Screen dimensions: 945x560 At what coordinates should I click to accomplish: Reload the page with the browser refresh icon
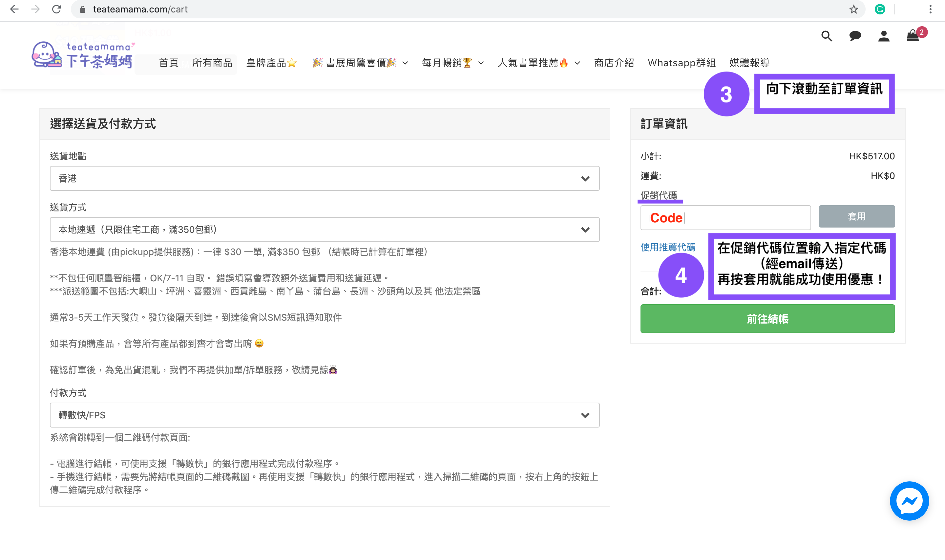click(x=57, y=10)
